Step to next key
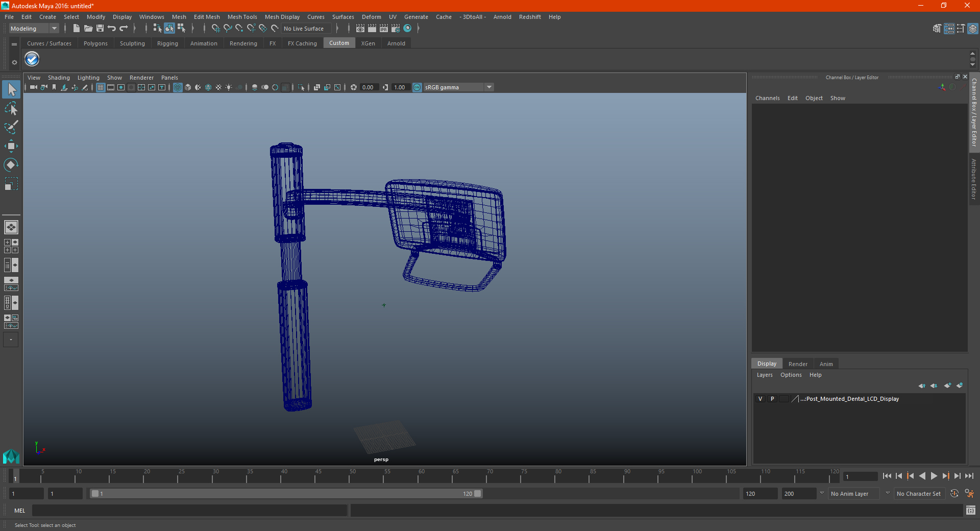 click(x=945, y=476)
